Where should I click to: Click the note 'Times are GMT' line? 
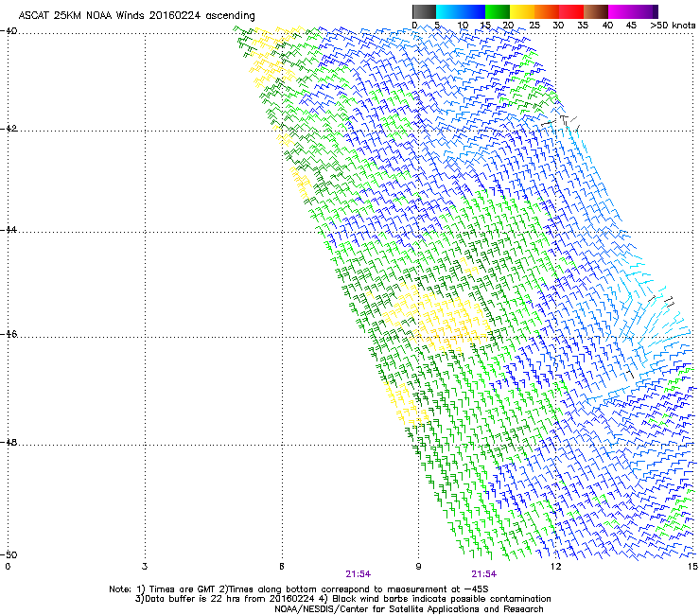click(x=299, y=589)
